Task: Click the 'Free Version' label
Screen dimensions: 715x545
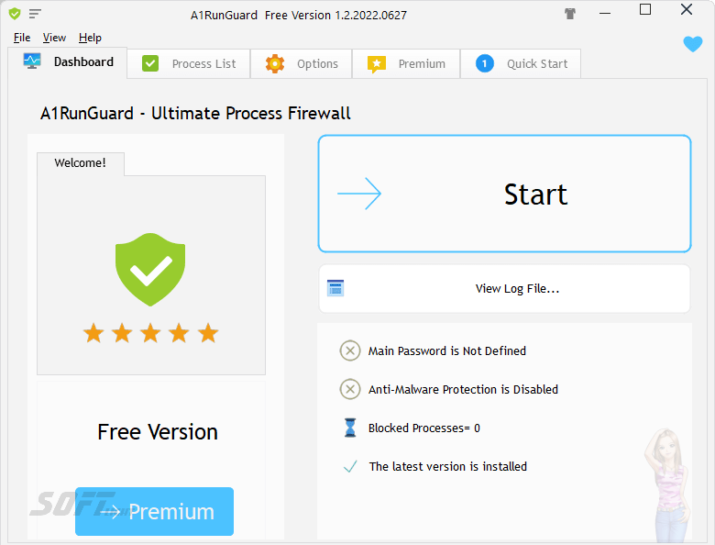Action: pos(157,431)
